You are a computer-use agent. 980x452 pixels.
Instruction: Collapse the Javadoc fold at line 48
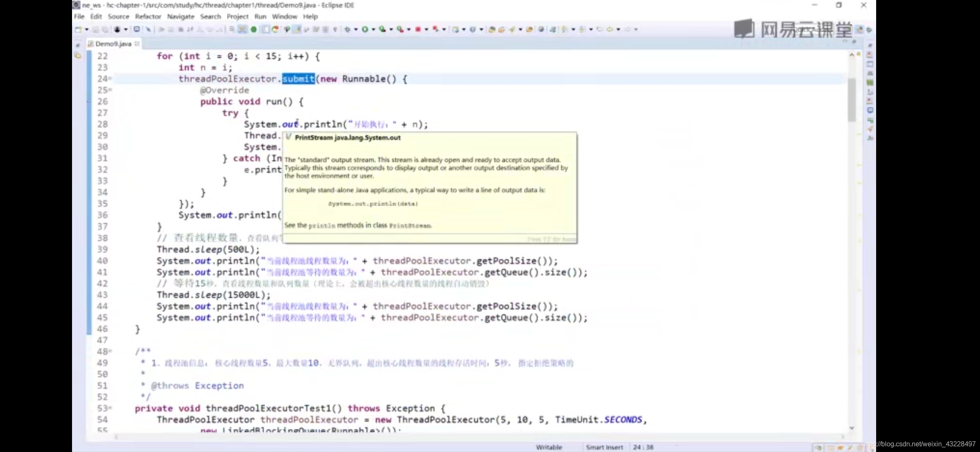(110, 351)
